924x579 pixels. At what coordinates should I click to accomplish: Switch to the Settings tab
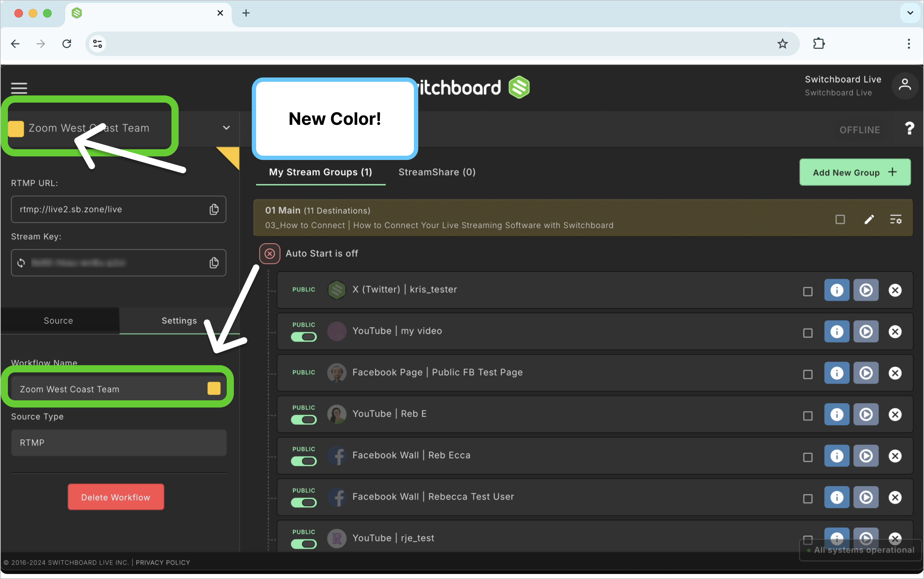pyautogui.click(x=179, y=320)
